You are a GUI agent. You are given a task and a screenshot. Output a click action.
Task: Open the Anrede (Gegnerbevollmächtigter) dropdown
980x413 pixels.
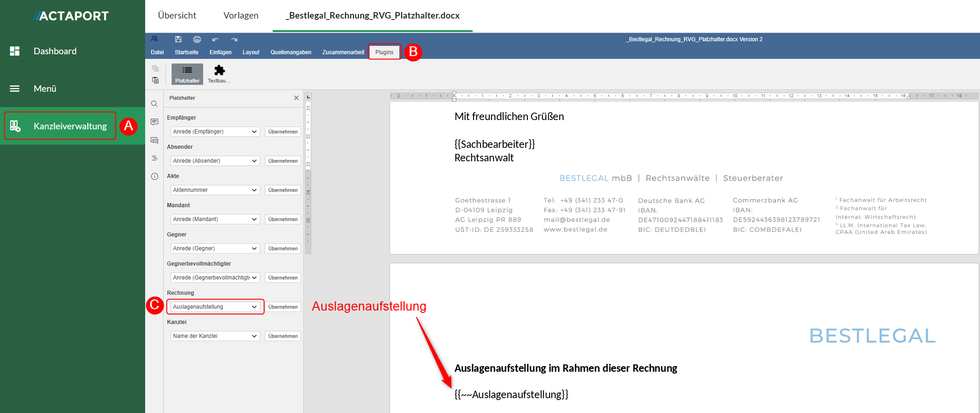pyautogui.click(x=215, y=278)
